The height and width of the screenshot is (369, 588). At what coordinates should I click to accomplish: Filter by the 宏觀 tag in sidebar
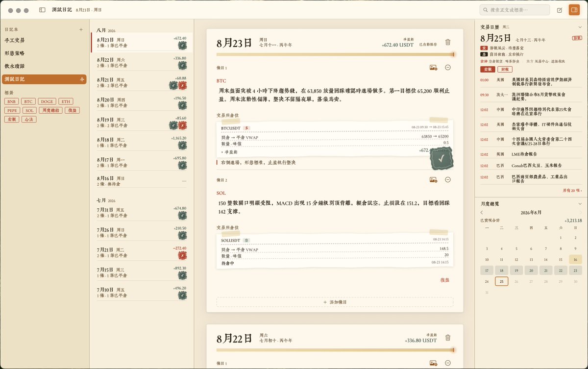(x=11, y=119)
